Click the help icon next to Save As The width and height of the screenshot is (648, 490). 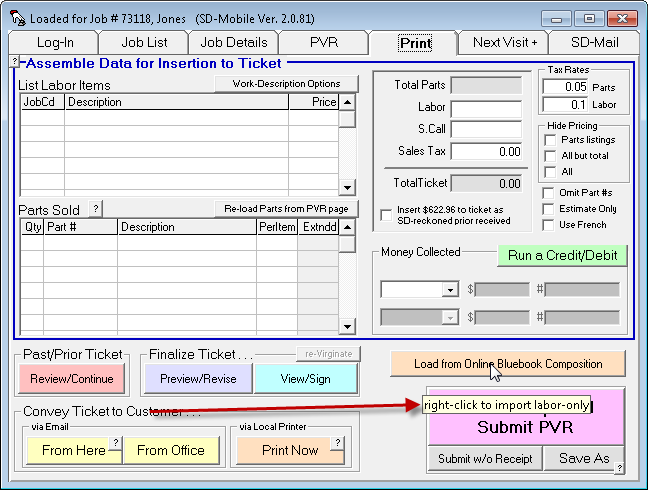tap(619, 467)
